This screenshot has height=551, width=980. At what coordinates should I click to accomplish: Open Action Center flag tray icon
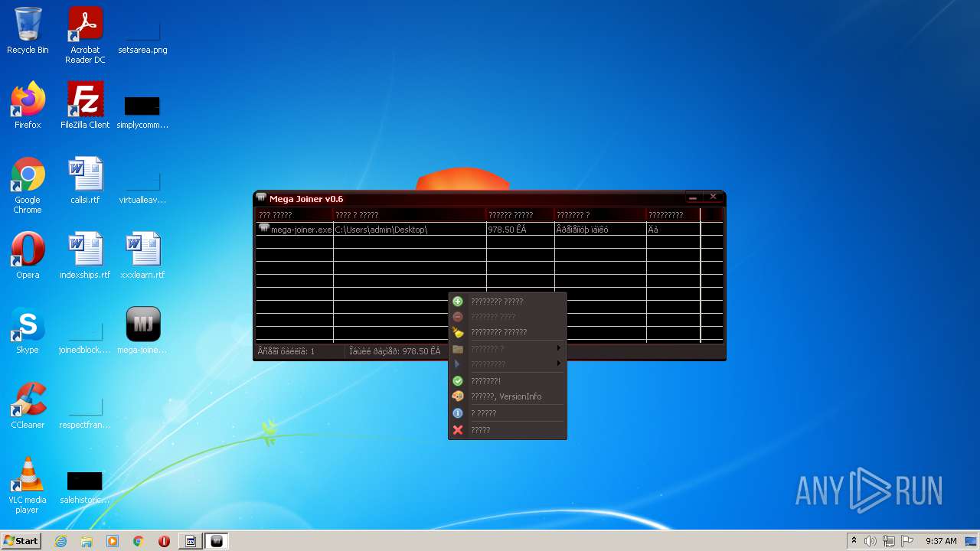coord(906,541)
